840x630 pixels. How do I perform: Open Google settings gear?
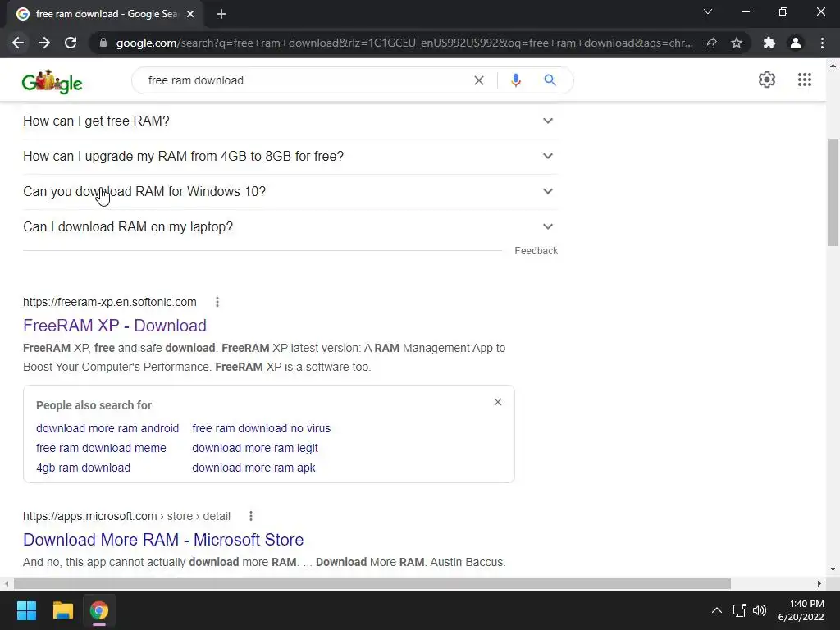coord(767,80)
